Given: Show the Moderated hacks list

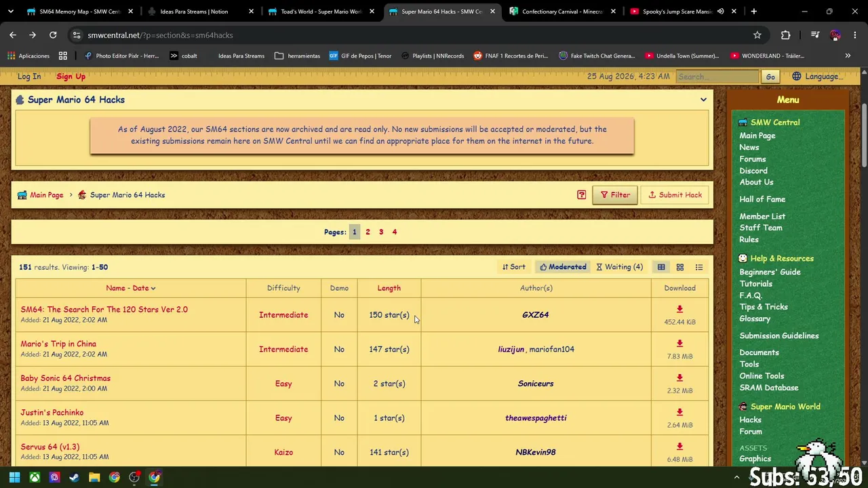Looking at the screenshot, I should coord(563,267).
